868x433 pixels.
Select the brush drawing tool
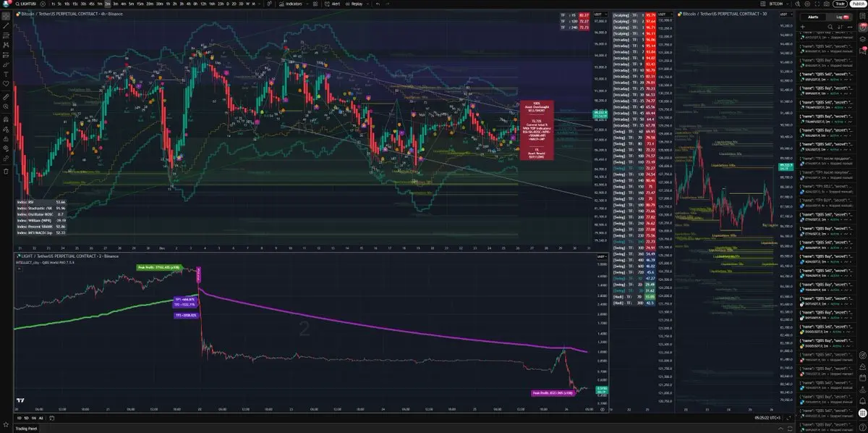(6, 64)
